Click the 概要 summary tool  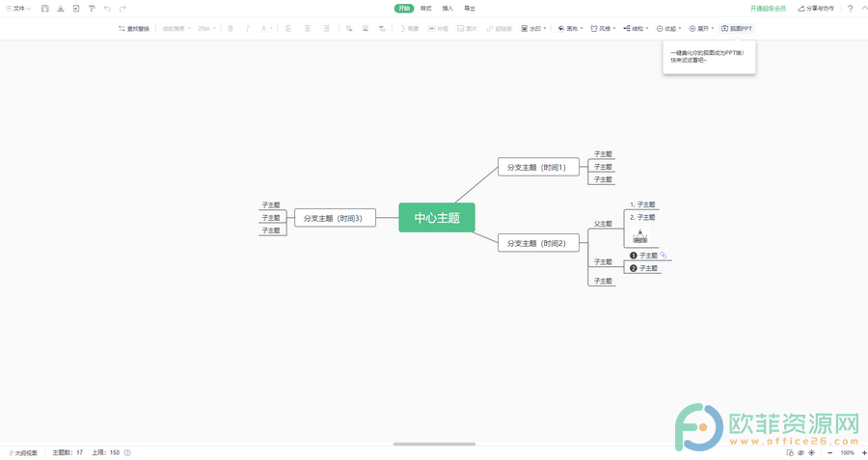409,28
